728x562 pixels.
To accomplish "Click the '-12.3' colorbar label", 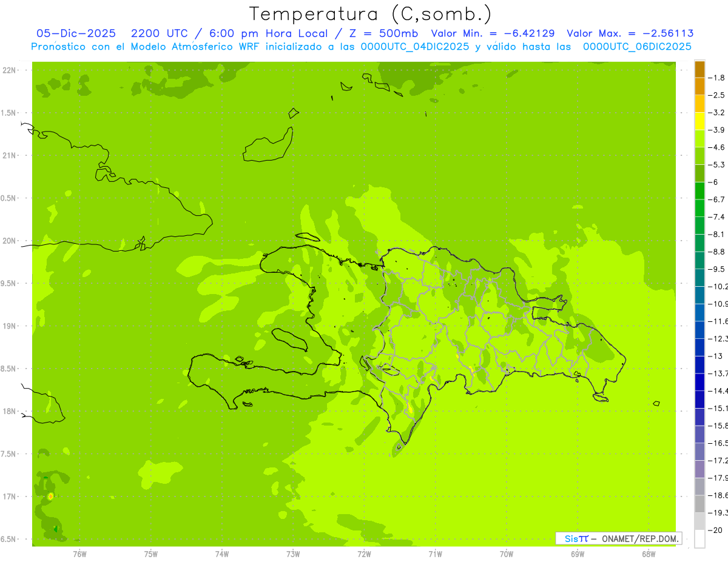I will [718, 339].
